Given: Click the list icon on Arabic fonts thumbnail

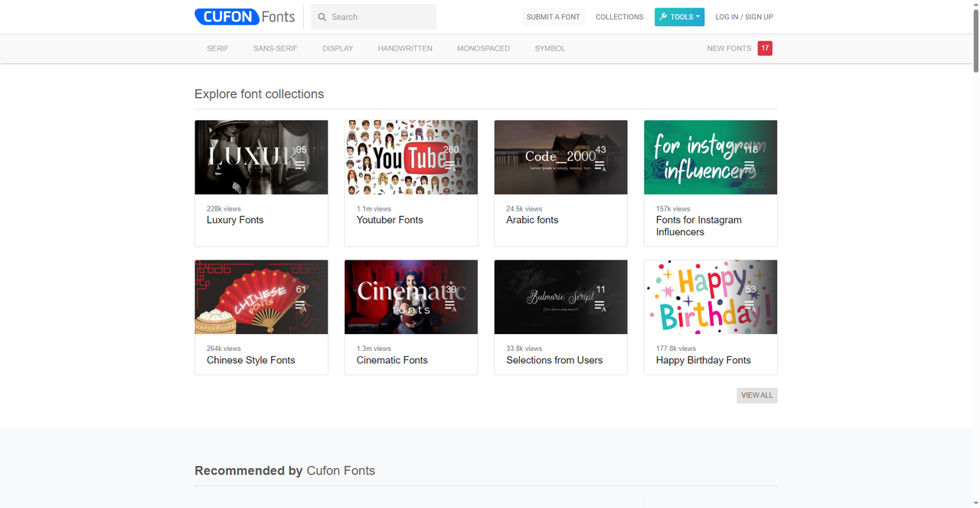Looking at the screenshot, I should point(600,166).
